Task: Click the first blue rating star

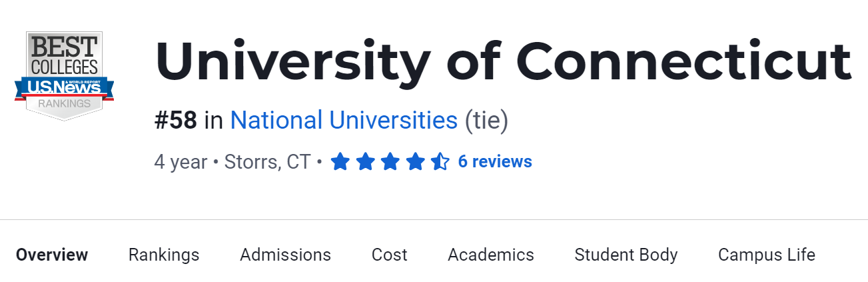Action: pos(340,162)
